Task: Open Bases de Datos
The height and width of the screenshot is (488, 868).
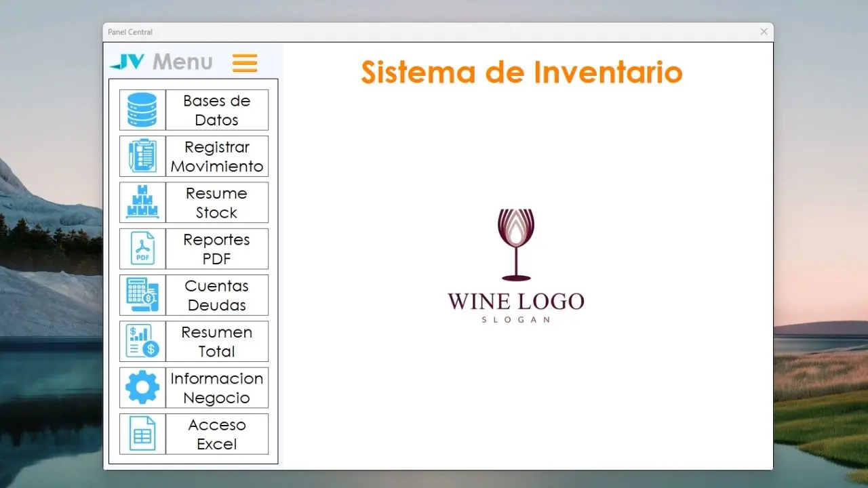Action: (x=217, y=110)
